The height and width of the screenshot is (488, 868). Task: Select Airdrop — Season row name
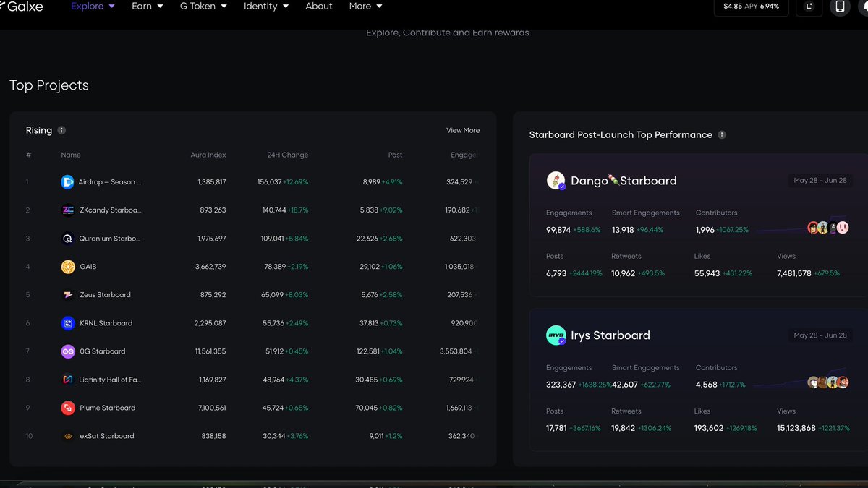tap(110, 182)
